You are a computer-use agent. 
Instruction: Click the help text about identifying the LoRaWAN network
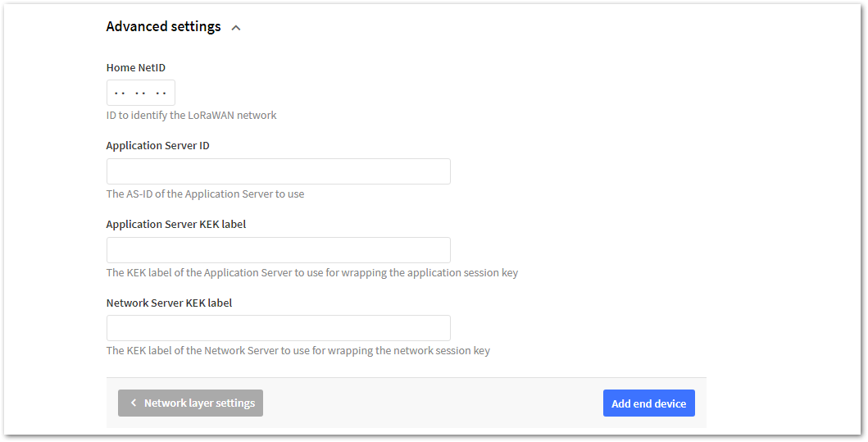click(x=192, y=115)
